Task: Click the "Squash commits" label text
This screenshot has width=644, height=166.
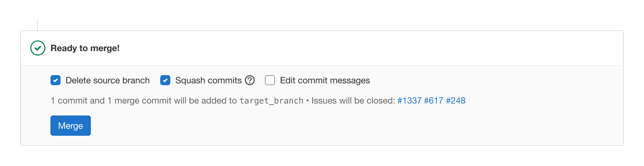Action: (x=208, y=80)
